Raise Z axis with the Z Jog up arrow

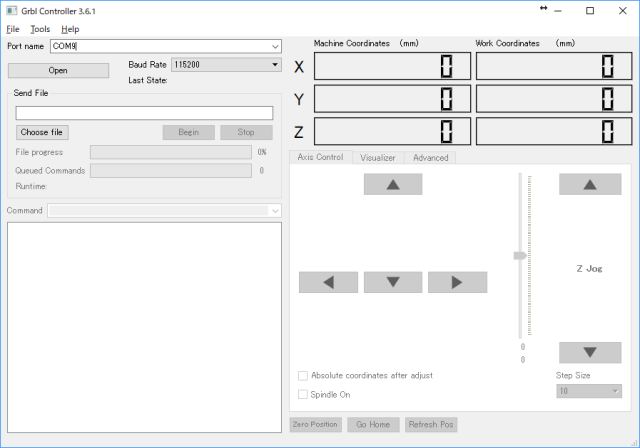click(590, 184)
